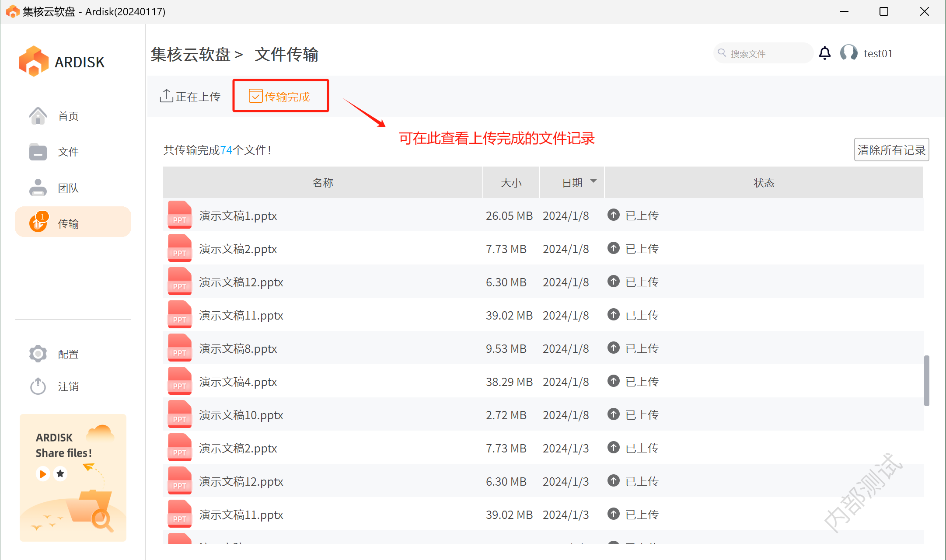Sort by 名称 column header
Viewport: 946px width, 560px height.
coord(323,183)
